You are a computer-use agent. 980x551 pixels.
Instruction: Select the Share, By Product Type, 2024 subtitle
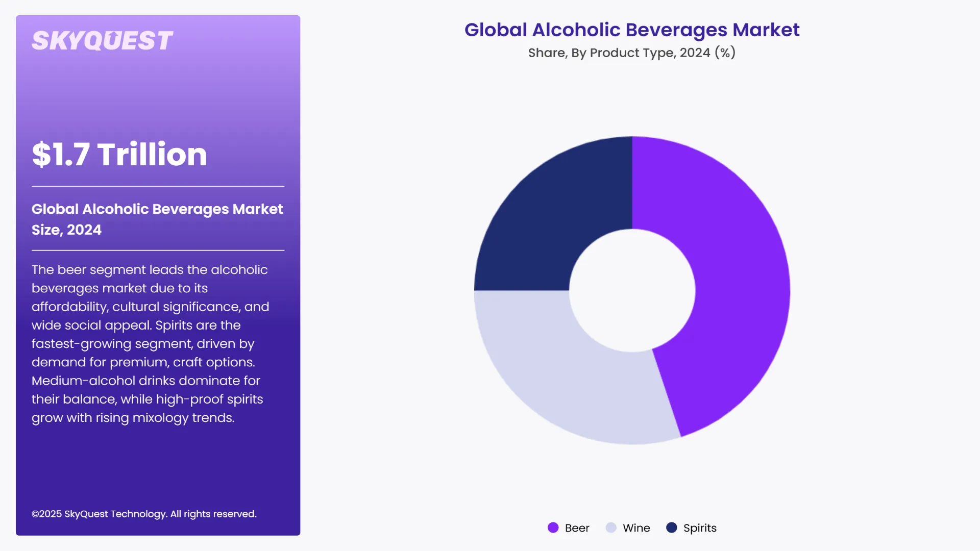click(x=631, y=52)
